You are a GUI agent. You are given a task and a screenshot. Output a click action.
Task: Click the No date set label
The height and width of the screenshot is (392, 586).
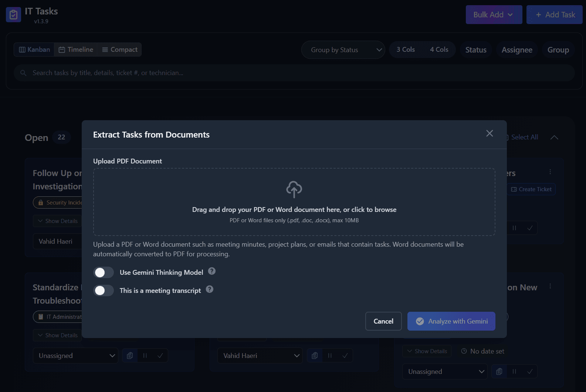click(x=483, y=351)
